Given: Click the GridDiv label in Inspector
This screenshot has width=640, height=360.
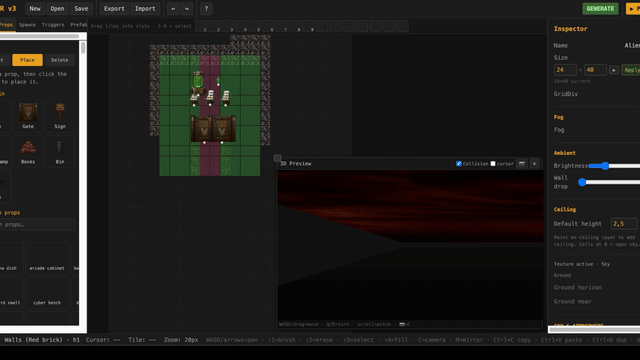Looking at the screenshot, I should click(566, 94).
